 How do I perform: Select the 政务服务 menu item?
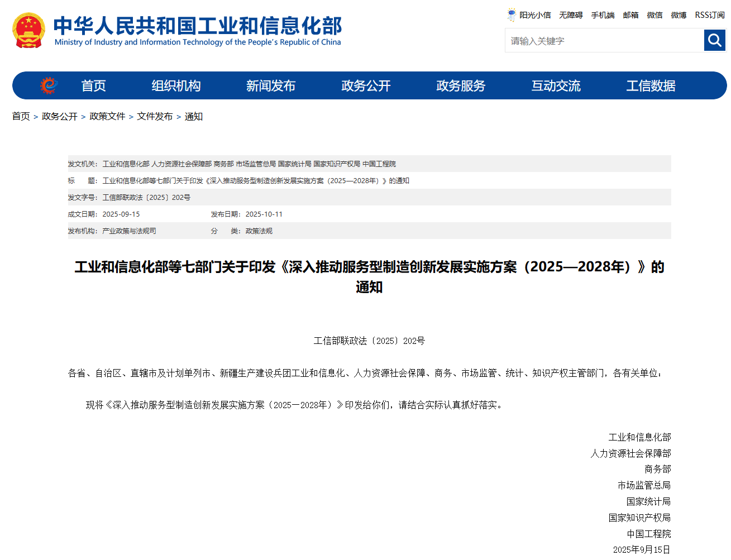pyautogui.click(x=461, y=86)
